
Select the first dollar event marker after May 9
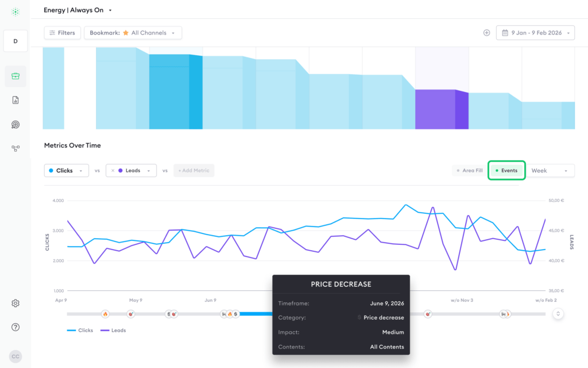pyautogui.click(x=168, y=314)
